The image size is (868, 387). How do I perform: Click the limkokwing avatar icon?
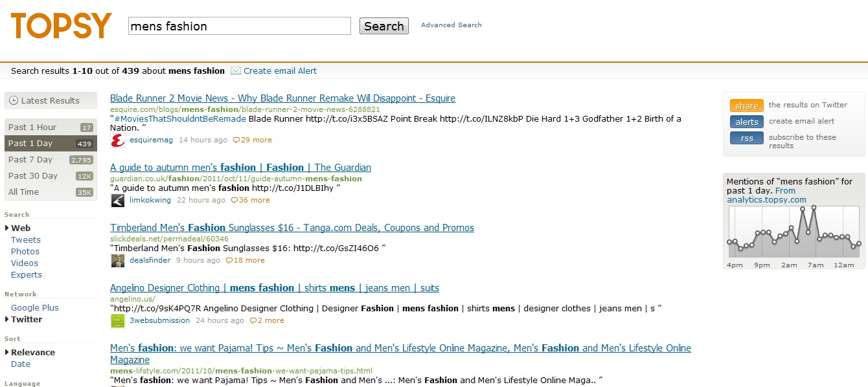[x=117, y=201]
